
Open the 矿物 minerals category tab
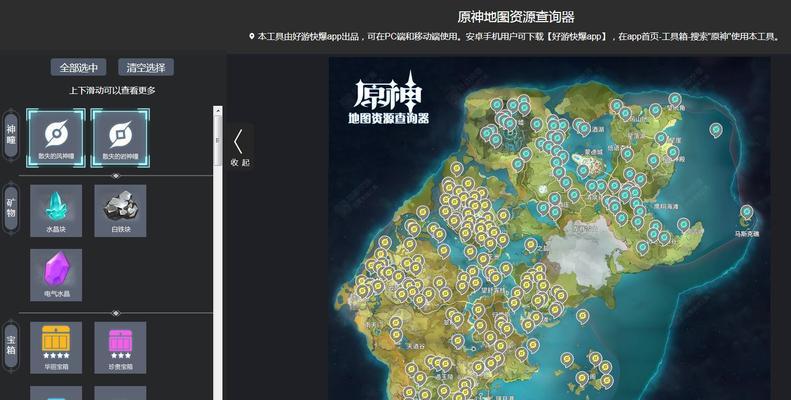tap(11, 209)
